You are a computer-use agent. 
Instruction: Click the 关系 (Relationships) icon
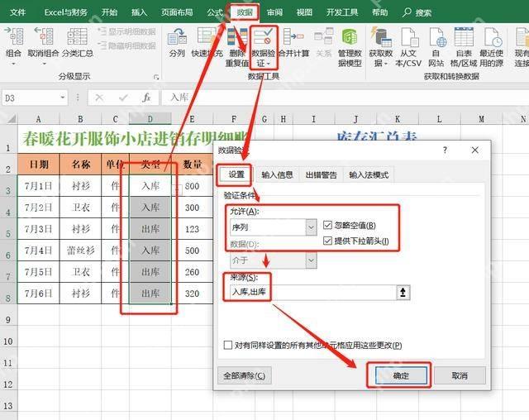[x=324, y=36]
